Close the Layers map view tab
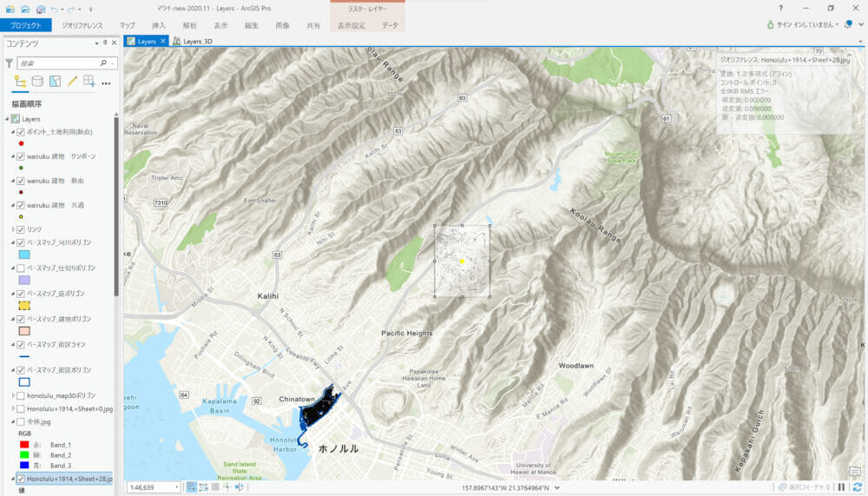This screenshot has height=496, width=868. (163, 41)
